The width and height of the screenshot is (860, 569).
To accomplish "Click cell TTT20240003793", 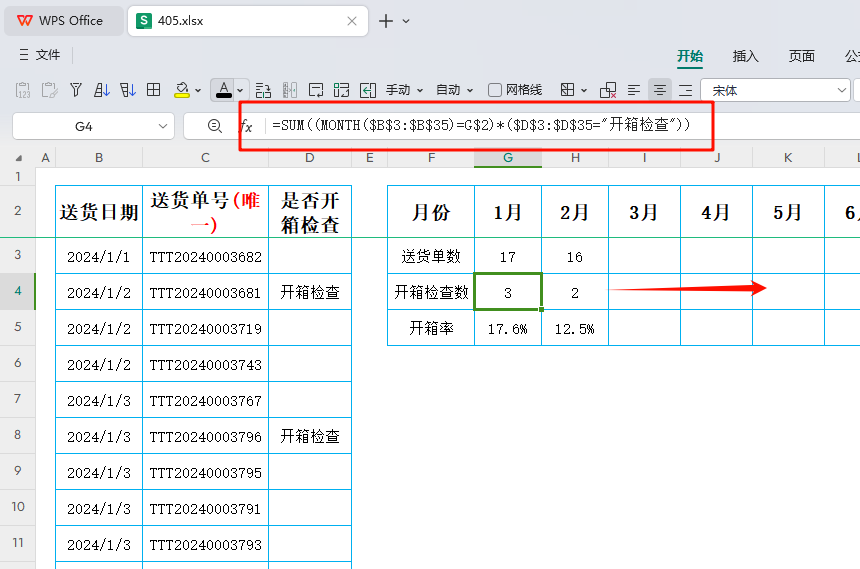I will [x=206, y=544].
